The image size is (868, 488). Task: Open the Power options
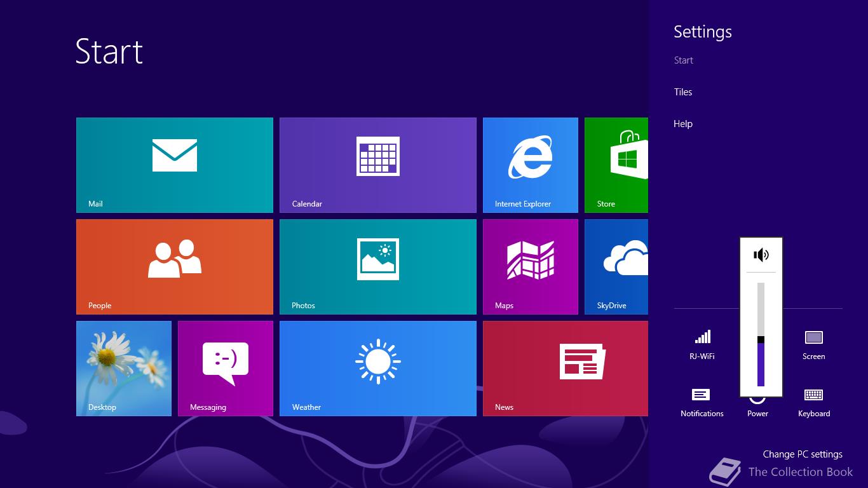[757, 408]
